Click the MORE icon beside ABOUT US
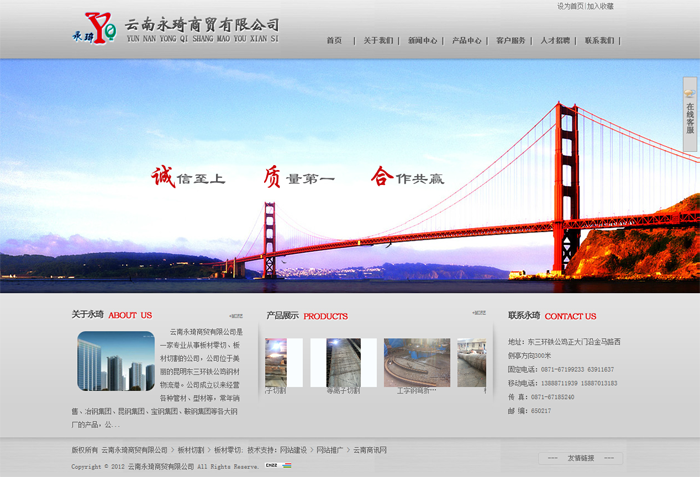The width and height of the screenshot is (700, 477). coord(236,314)
